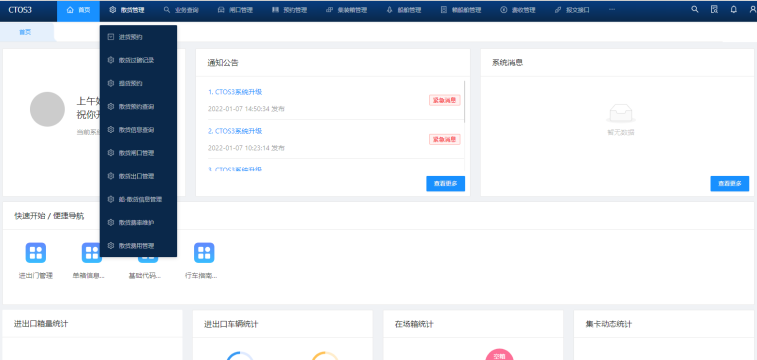Click the 通知公告 panel title
Image resolution: width=757 pixels, height=360 pixels.
(223, 63)
